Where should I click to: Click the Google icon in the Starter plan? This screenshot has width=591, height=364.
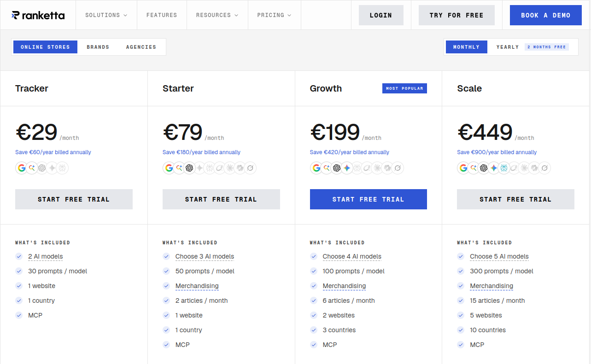click(x=169, y=168)
